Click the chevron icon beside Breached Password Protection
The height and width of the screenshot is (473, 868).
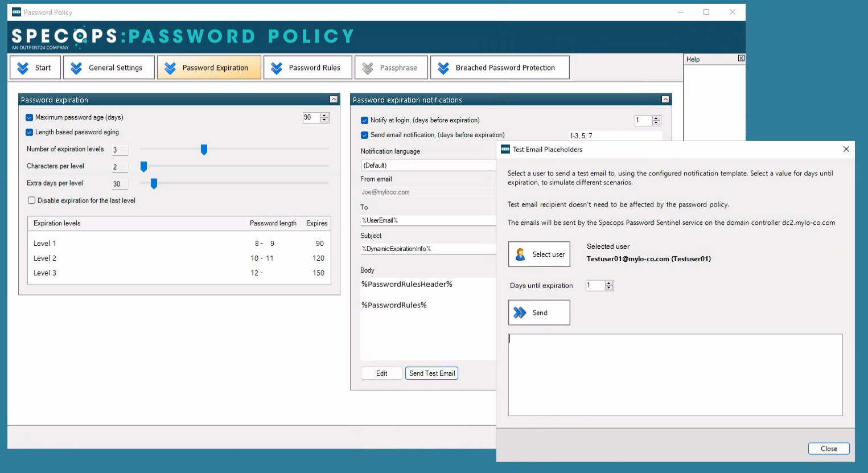pos(443,68)
